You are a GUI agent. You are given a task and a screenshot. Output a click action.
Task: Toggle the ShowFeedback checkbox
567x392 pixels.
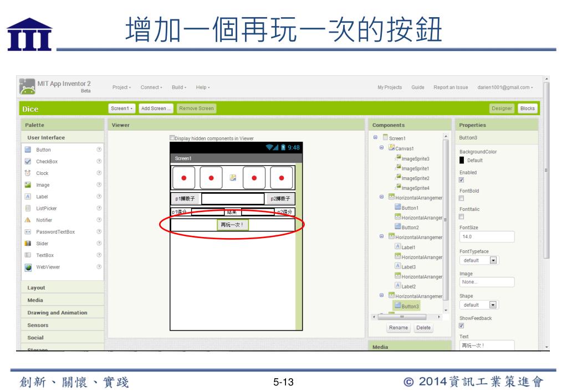point(461,326)
